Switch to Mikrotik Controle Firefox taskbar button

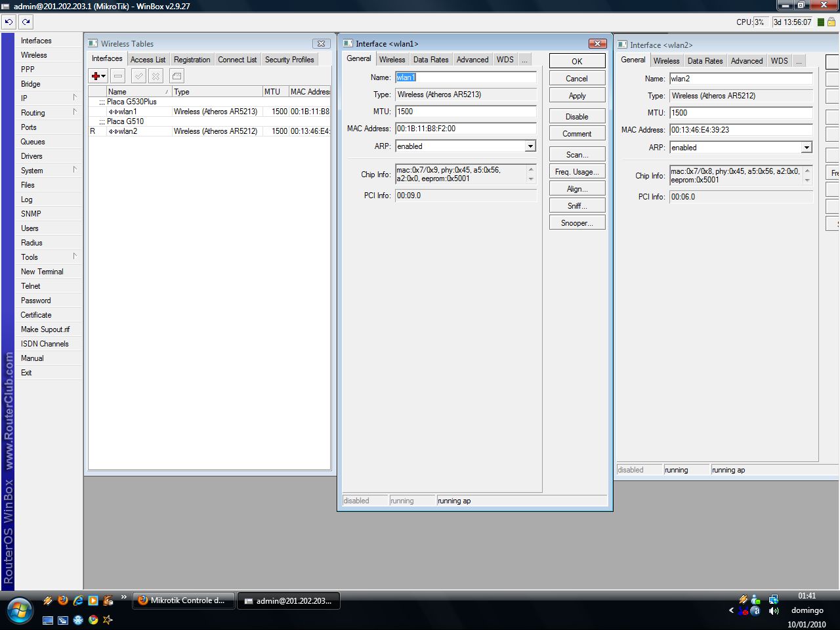[x=184, y=600]
